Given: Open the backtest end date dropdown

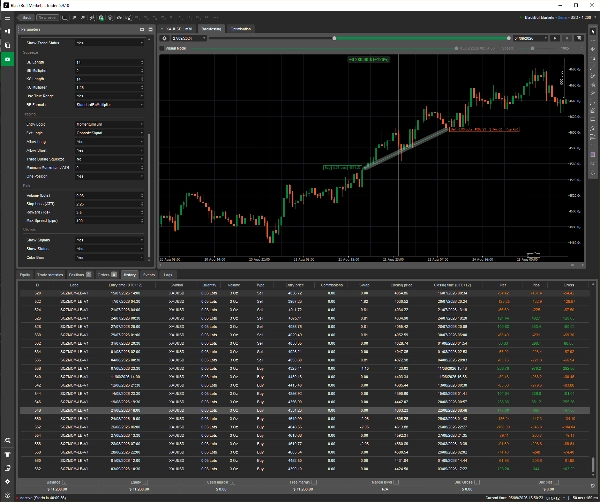Looking at the screenshot, I should [x=531, y=38].
